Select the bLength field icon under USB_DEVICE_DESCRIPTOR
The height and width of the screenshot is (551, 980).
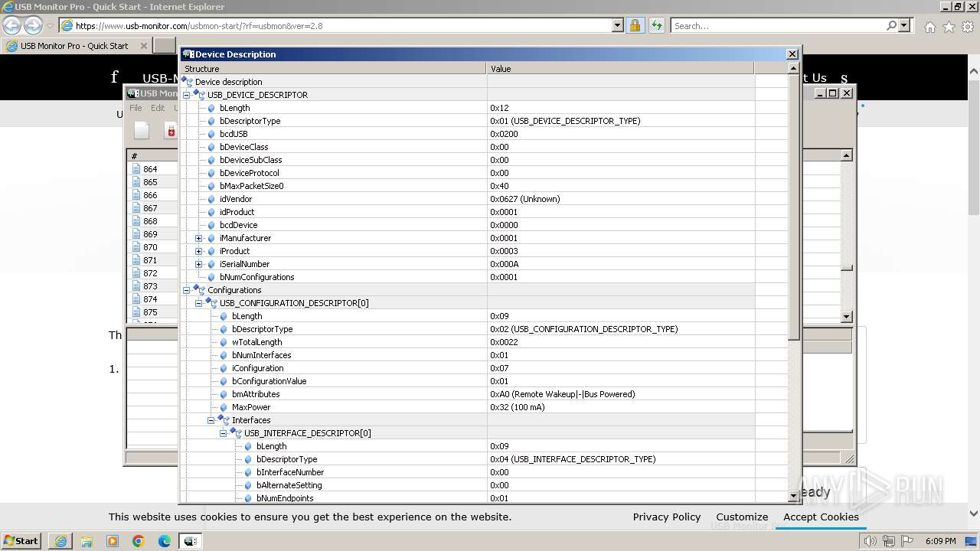click(x=211, y=108)
